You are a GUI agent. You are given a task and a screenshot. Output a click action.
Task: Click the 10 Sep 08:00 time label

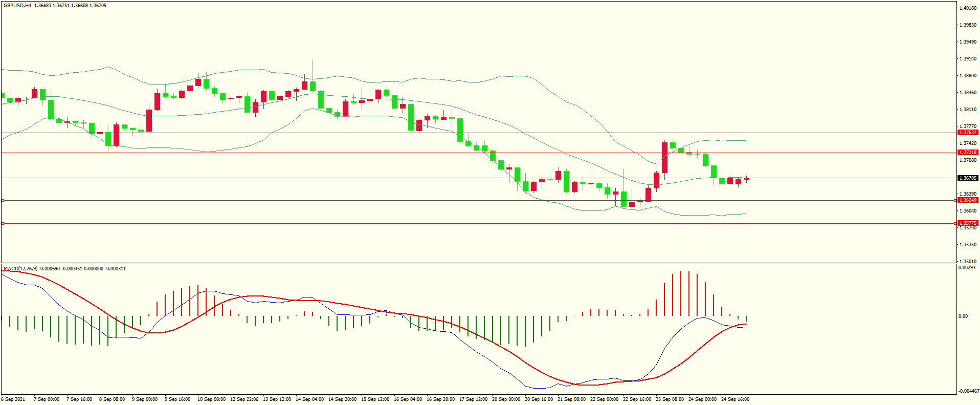tap(211, 399)
